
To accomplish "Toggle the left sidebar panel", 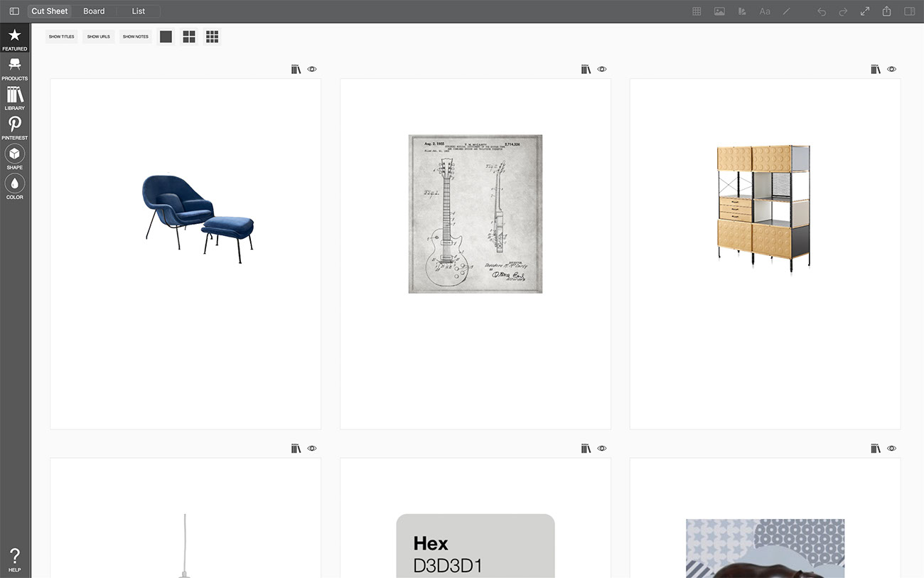I will pos(14,11).
